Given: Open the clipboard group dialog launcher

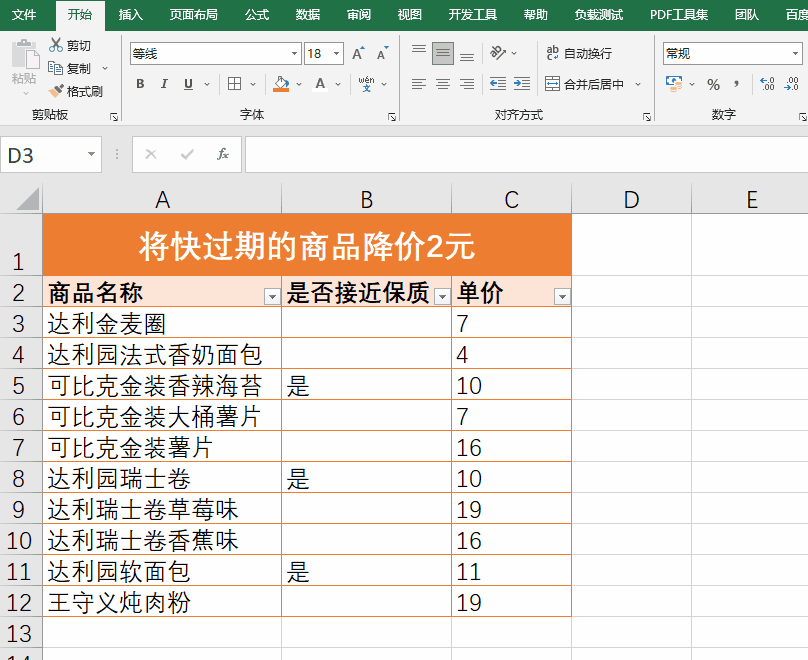Looking at the screenshot, I should point(114,117).
